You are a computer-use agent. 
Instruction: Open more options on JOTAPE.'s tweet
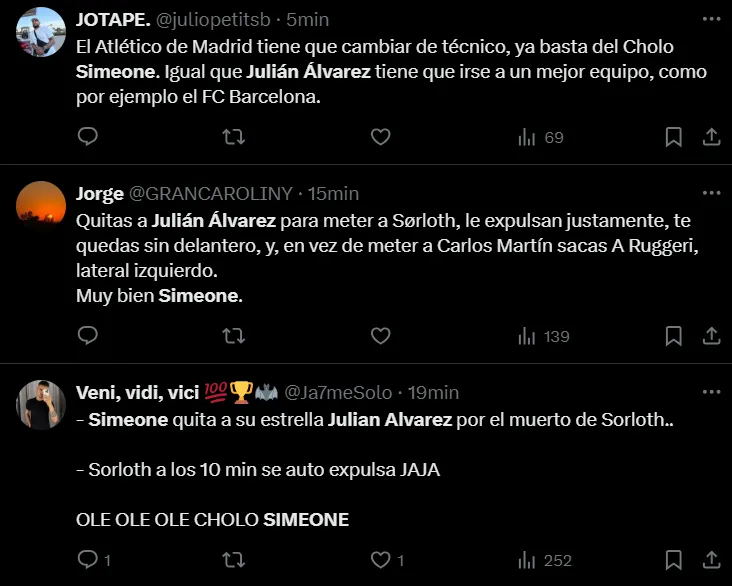tap(711, 20)
